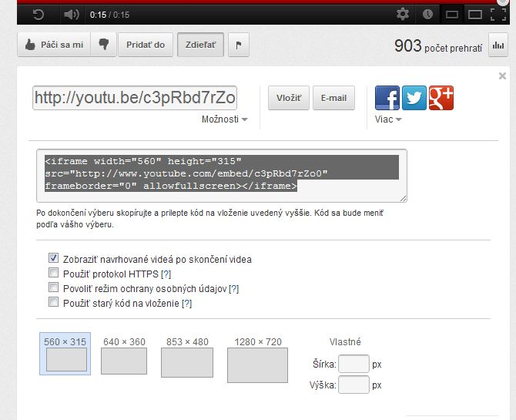Share on Facebook icon
Viewport: 516px width, 420px height.
click(x=387, y=98)
